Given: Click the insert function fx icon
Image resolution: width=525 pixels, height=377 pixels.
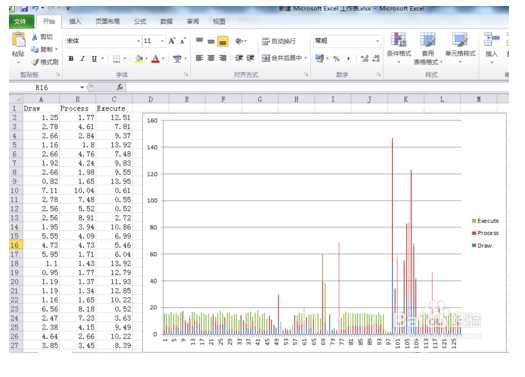Looking at the screenshot, I should [x=120, y=87].
